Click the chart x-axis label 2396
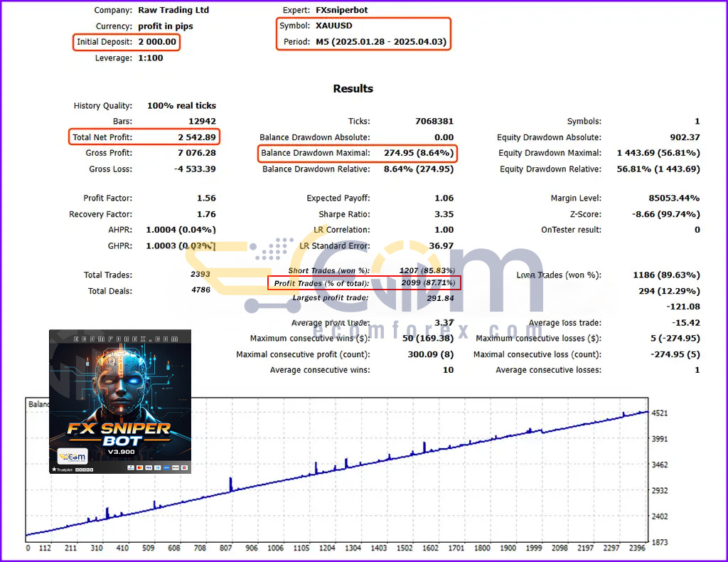Viewport: 728px width, 562px height. [637, 548]
